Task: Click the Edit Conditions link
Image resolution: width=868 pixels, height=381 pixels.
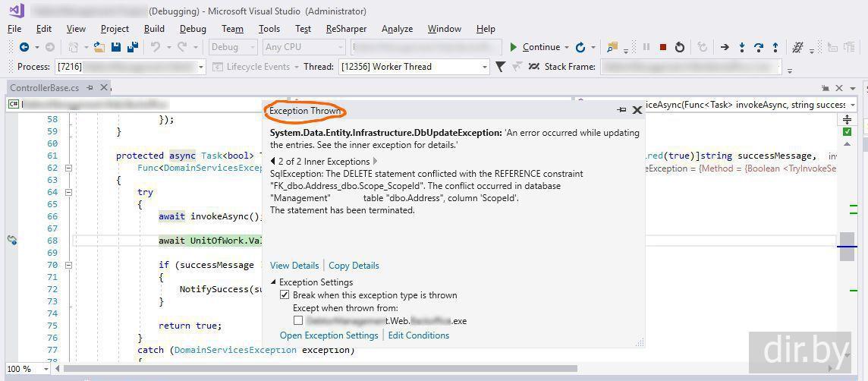Action: (x=419, y=335)
